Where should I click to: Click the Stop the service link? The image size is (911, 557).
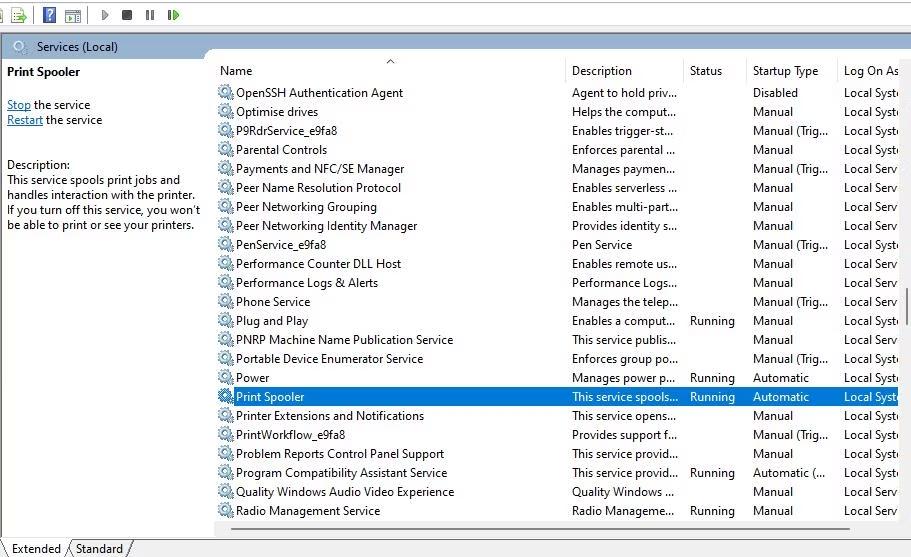(x=19, y=105)
